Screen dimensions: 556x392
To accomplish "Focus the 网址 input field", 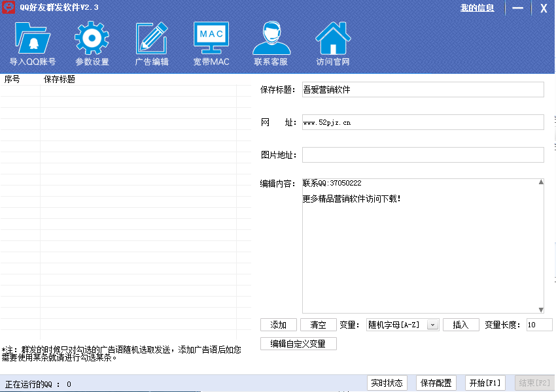I will pyautogui.click(x=423, y=122).
